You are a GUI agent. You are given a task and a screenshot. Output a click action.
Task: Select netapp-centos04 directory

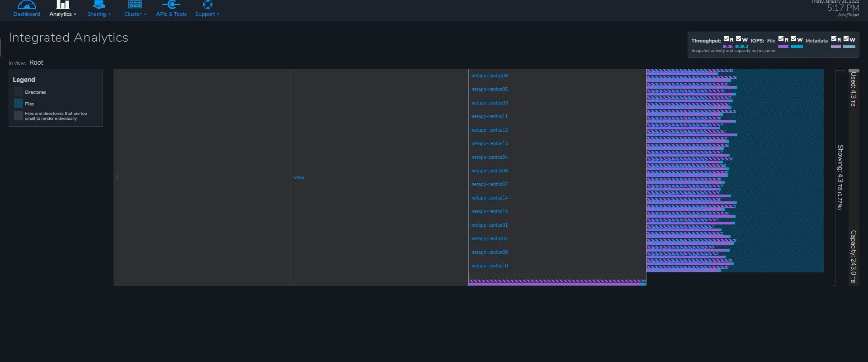click(x=490, y=157)
